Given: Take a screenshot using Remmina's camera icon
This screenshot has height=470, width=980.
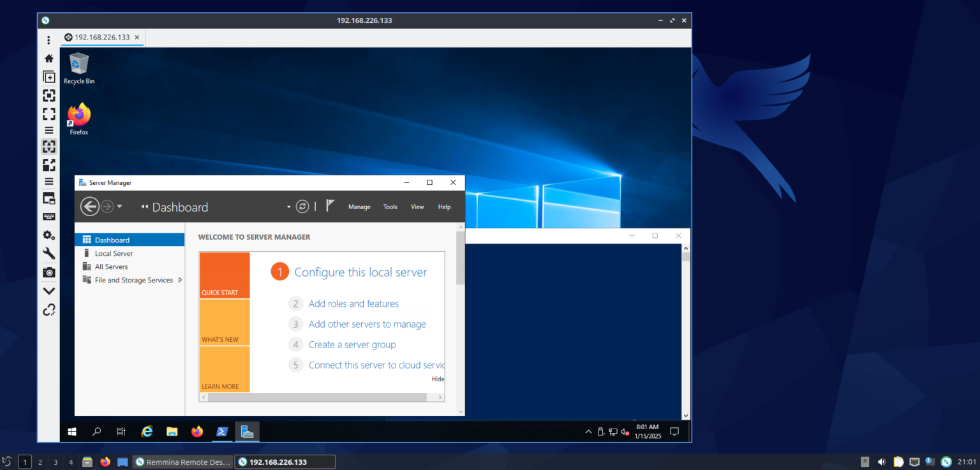Looking at the screenshot, I should click(x=49, y=272).
